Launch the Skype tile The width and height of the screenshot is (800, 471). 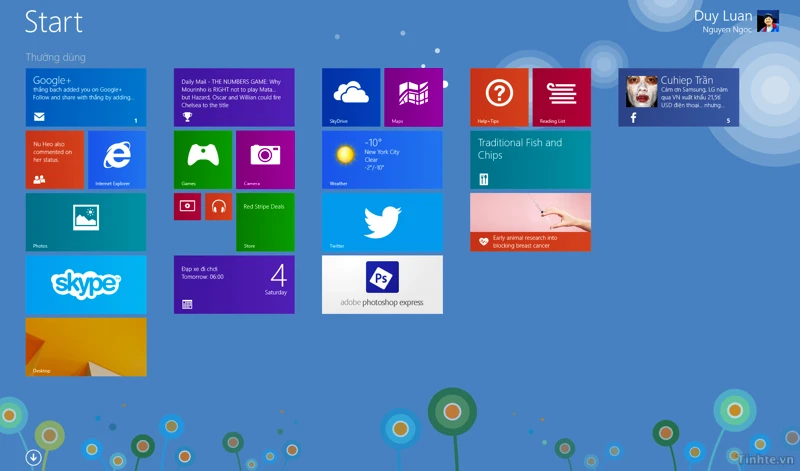pyautogui.click(x=86, y=285)
